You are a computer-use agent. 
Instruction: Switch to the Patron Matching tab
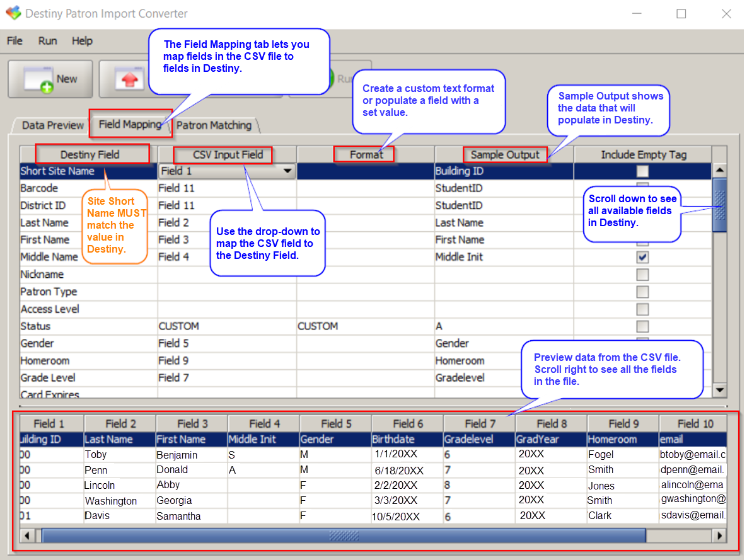[x=213, y=125]
